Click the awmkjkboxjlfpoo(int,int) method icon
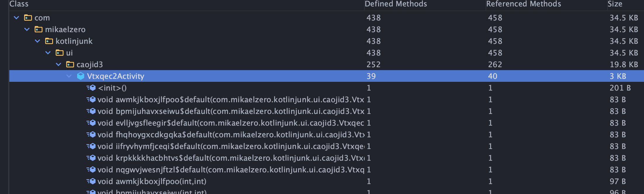 [91, 181]
